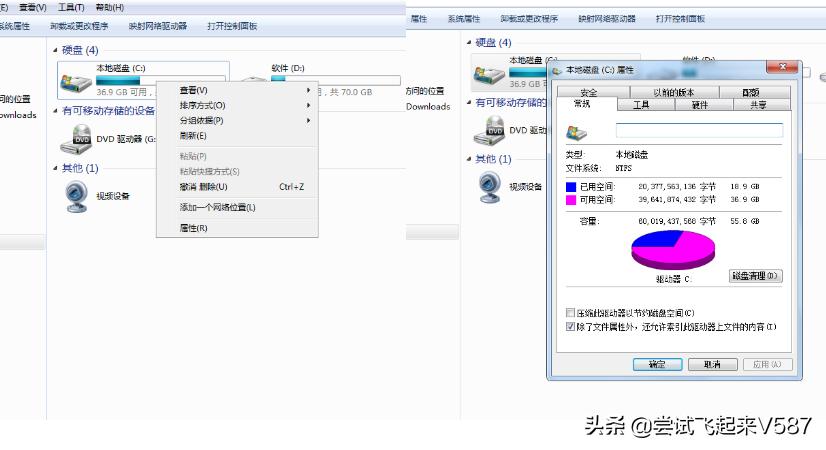
Task: Confirm the dialog with 确定
Action: pos(657,364)
